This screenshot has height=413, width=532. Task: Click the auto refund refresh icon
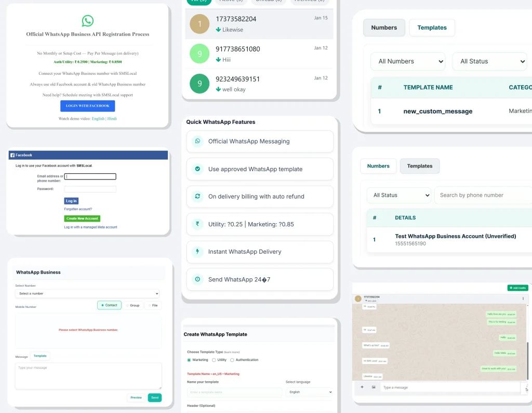(x=197, y=197)
